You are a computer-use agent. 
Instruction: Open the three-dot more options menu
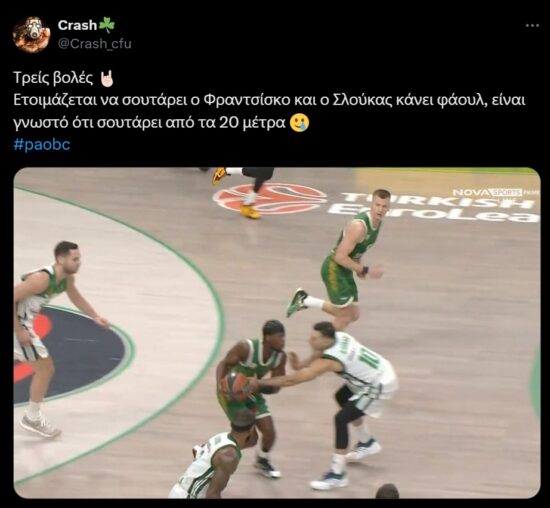coord(532,25)
